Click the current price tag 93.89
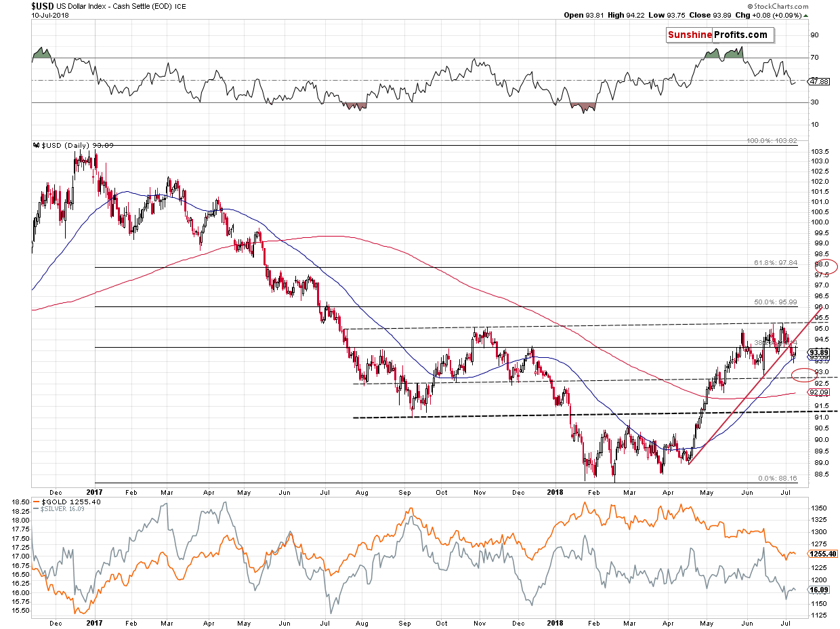Viewport: 840px width, 629px height. pyautogui.click(x=820, y=352)
